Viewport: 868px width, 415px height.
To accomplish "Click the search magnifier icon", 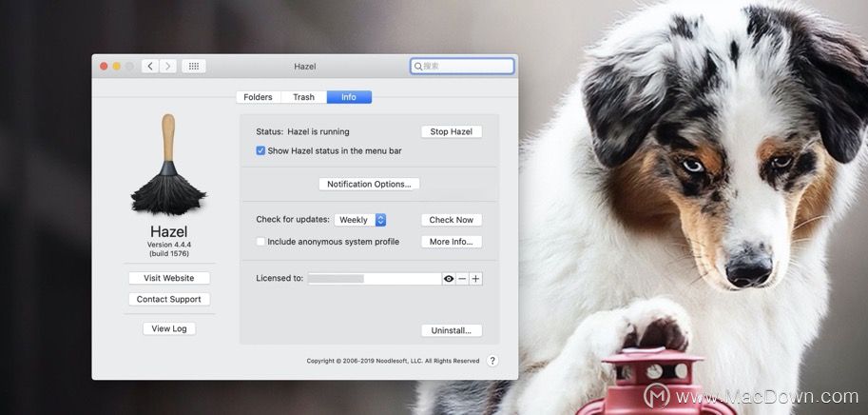I will pos(418,67).
